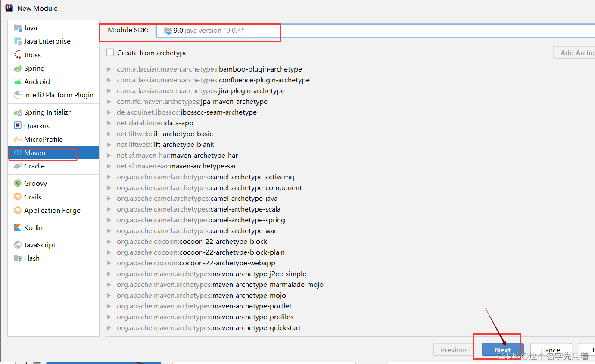Select Gradle module type label
The image size is (595, 364).
34,166
